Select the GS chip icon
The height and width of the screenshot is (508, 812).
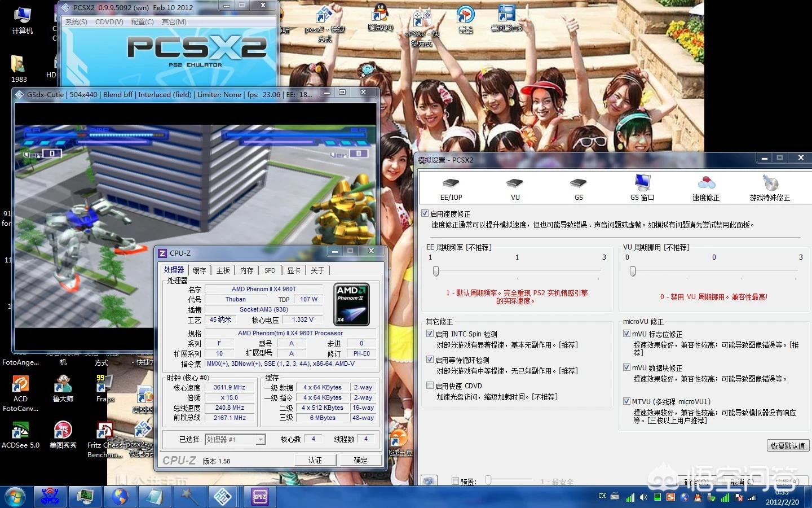pos(579,184)
